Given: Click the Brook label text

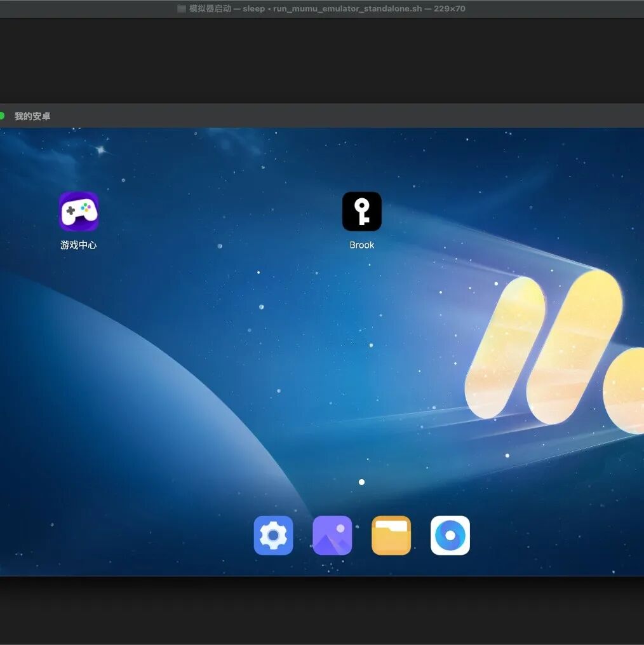Looking at the screenshot, I should [362, 245].
